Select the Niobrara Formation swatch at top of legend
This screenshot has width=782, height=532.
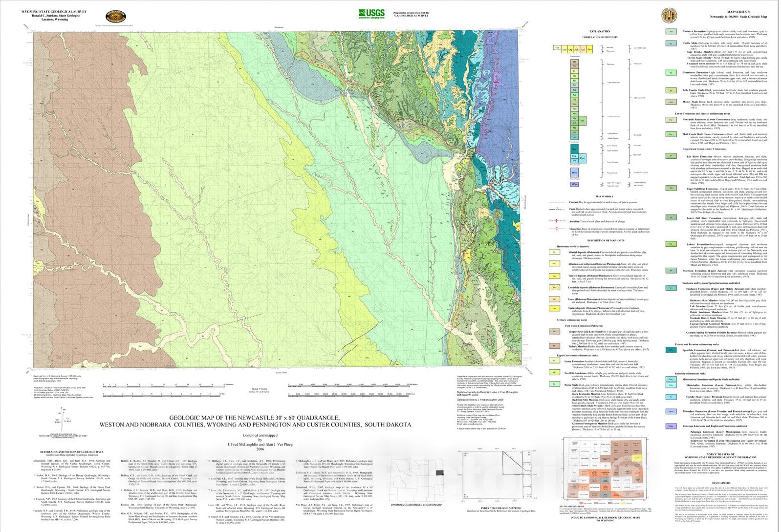[x=671, y=32]
